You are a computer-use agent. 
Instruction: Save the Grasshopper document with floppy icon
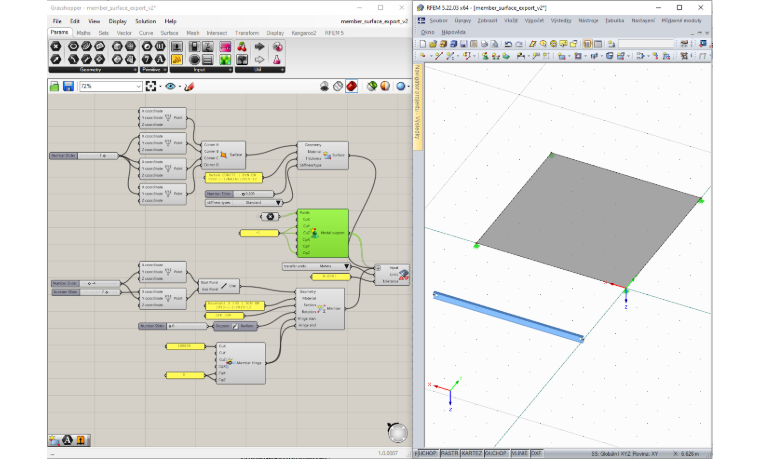point(68,86)
